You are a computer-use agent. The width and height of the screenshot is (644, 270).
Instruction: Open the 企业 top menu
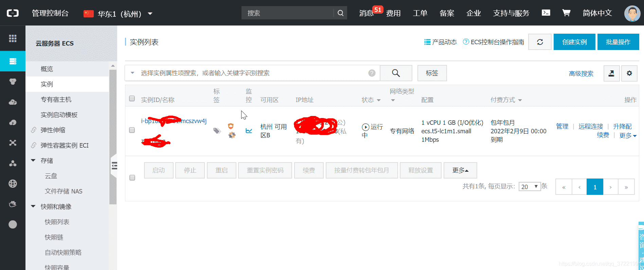tap(474, 13)
